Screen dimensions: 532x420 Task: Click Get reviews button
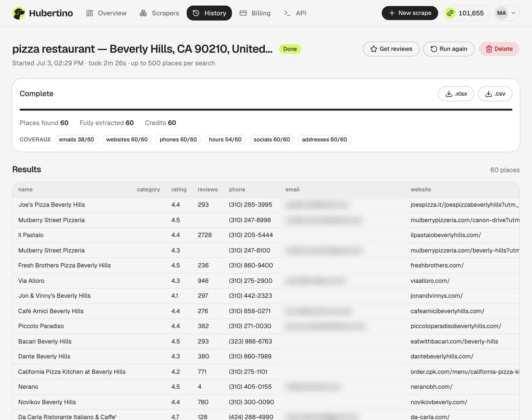tap(391, 49)
